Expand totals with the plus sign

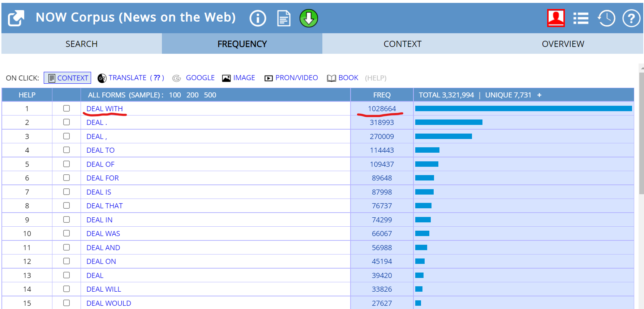pos(539,95)
